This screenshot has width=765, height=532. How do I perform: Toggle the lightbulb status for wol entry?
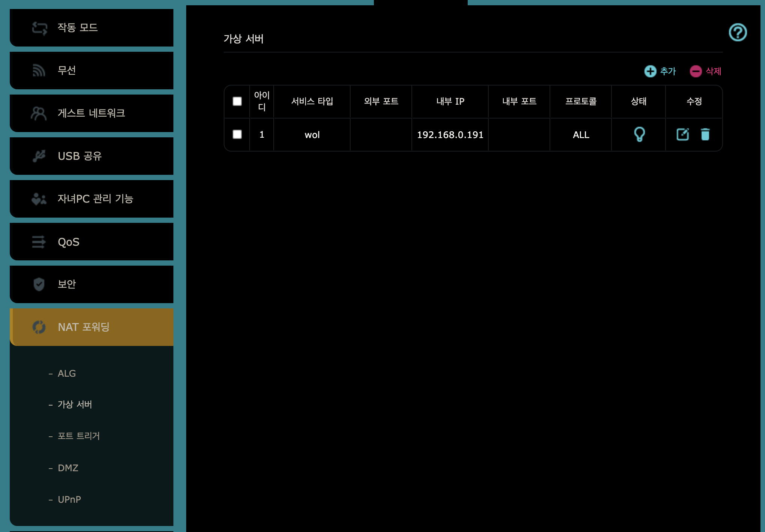pyautogui.click(x=639, y=134)
